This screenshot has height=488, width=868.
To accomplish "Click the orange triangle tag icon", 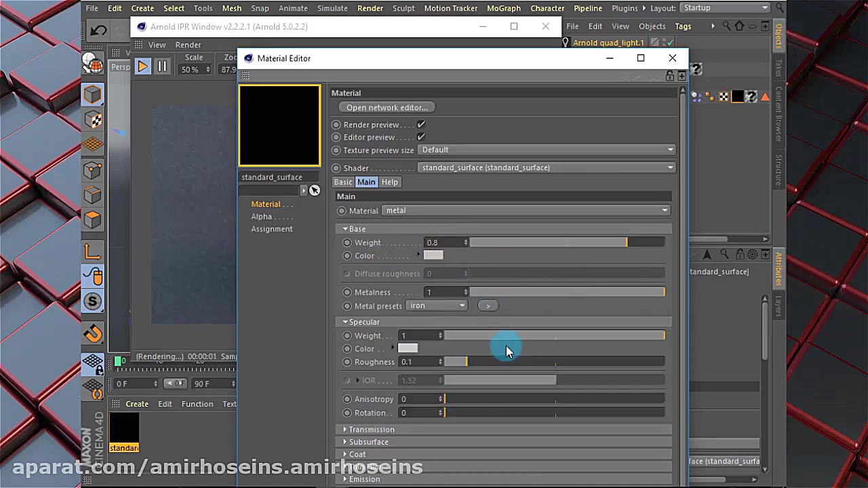I will tap(765, 97).
